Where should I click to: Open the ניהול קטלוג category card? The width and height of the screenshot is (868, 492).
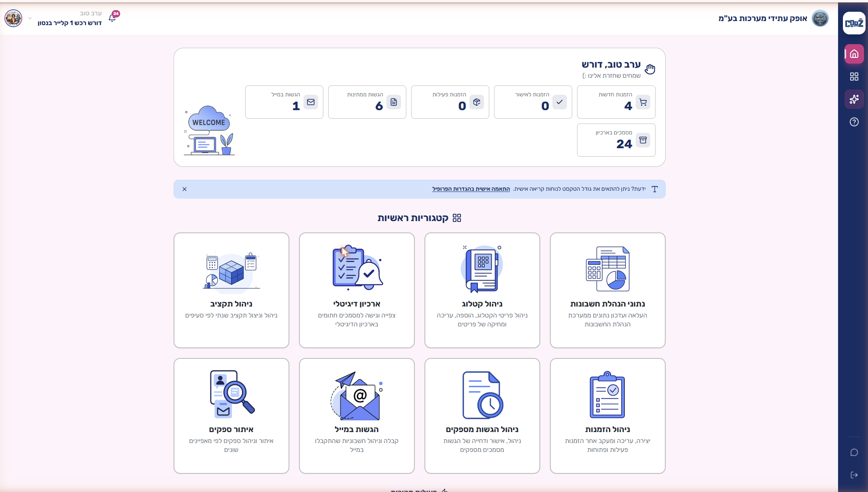tap(482, 290)
